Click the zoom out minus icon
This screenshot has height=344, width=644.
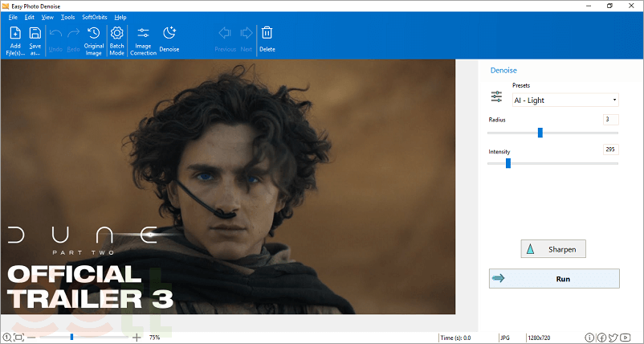pos(31,338)
